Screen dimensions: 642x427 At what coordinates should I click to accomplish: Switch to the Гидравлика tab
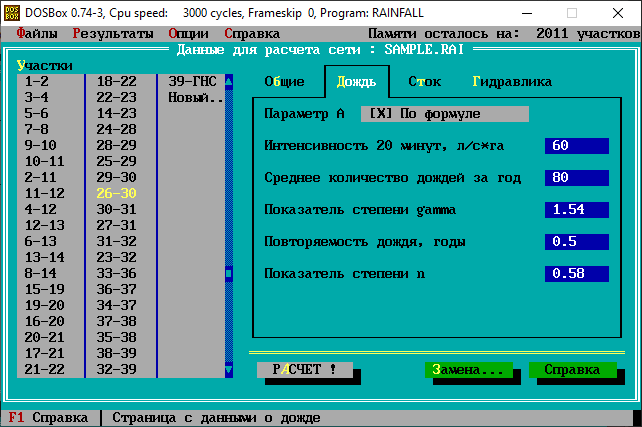(512, 82)
